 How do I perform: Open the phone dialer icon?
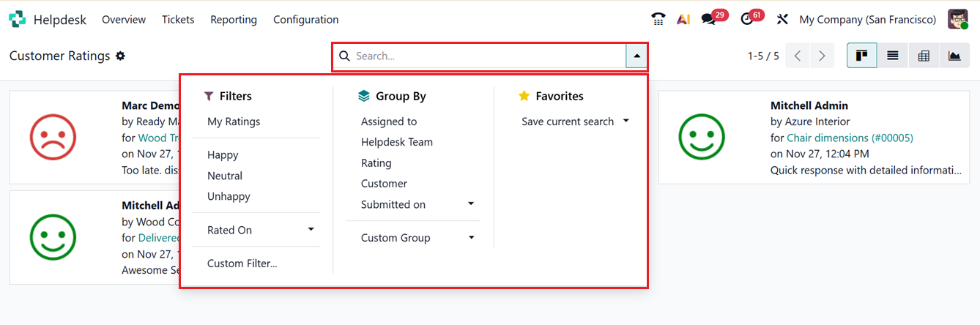[x=658, y=20]
